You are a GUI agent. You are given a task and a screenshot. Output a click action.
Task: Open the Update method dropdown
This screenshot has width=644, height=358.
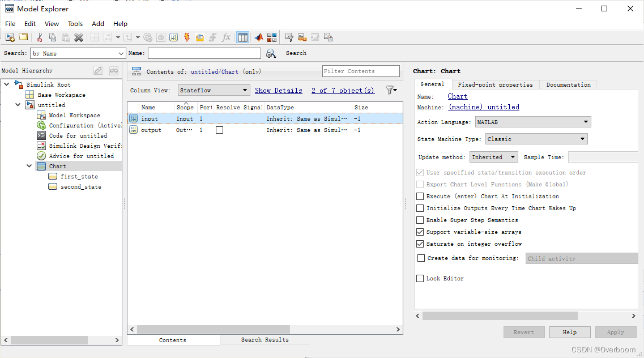pyautogui.click(x=494, y=157)
